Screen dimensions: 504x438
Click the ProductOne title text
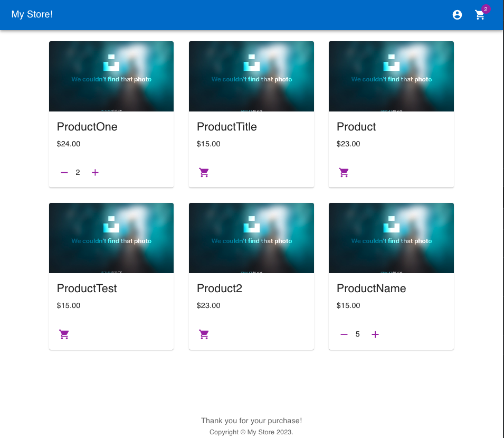87,127
